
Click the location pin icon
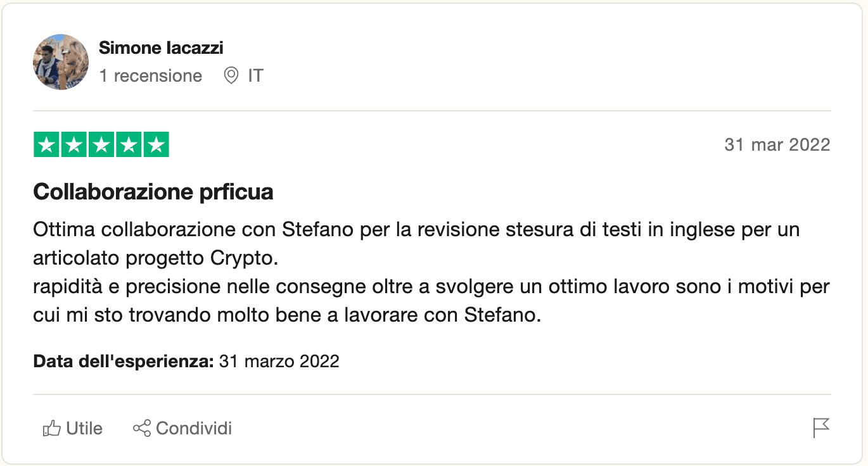pos(231,76)
